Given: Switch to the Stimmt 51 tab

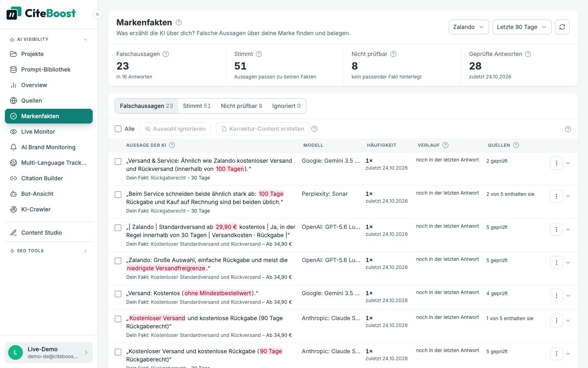Looking at the screenshot, I should (197, 106).
